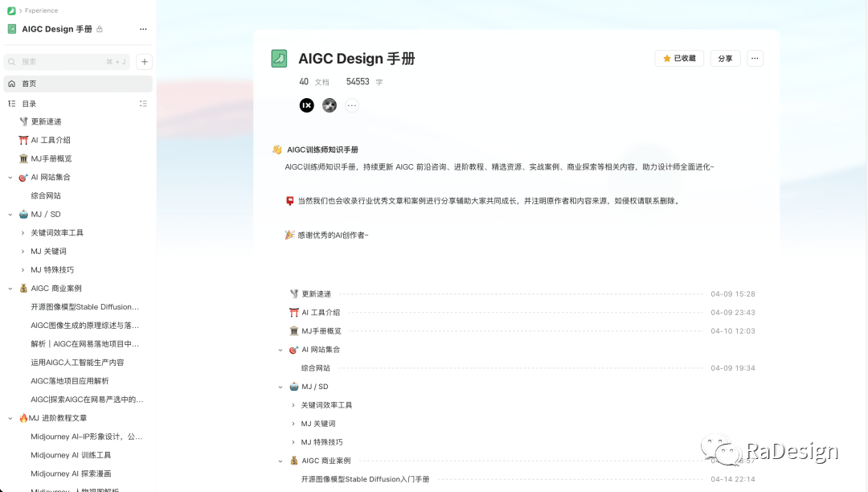The image size is (868, 492).
Task: Click the money bag icon beside sidebar AIGC 商业案例
Action: point(23,289)
